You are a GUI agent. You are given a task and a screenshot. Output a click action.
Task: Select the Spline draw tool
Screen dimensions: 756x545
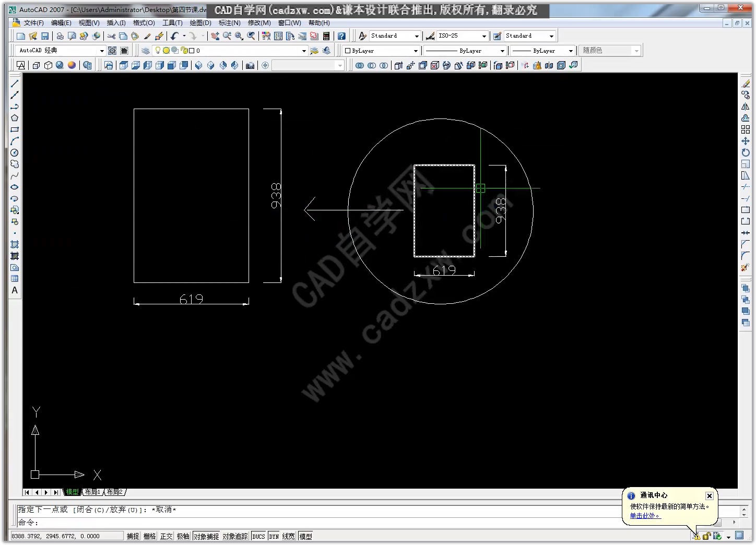tap(15, 175)
